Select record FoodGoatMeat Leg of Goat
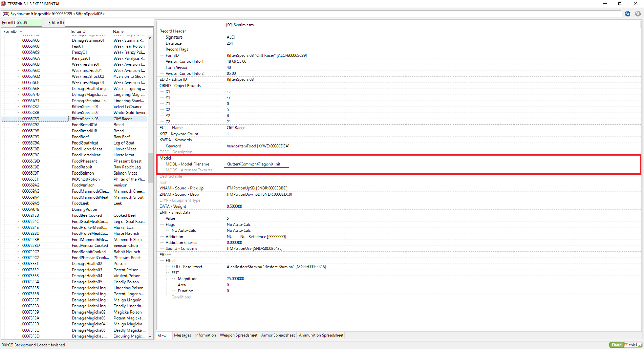The image size is (644, 349). click(x=75, y=143)
